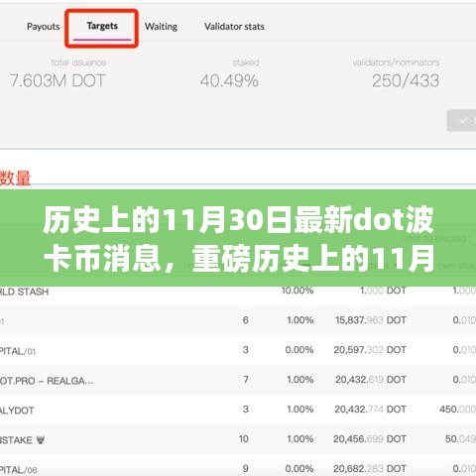Viewport: 476px width, 476px height.
Task: Click the 50.049 own stake cell
Action: point(460,439)
